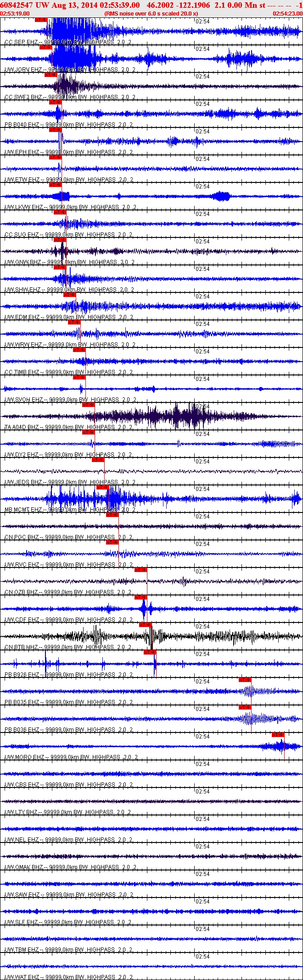Click the pick marker on CN.BTB trace

[x=145, y=625]
